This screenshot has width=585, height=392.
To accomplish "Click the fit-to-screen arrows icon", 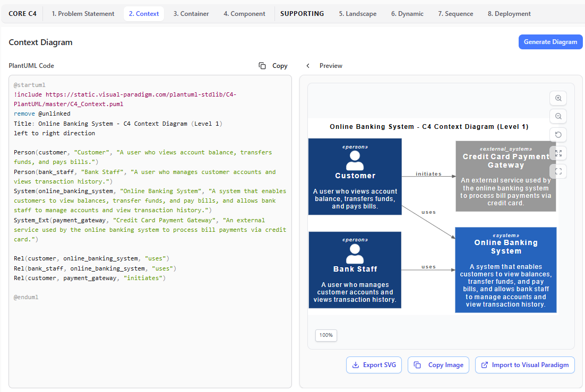I will (x=558, y=153).
